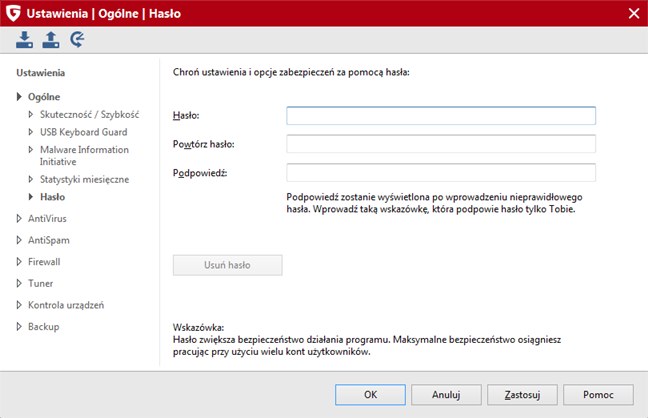Screen dimensions: 648x418
Task: Click the load settings (download) toolbar icon
Action: (24, 40)
